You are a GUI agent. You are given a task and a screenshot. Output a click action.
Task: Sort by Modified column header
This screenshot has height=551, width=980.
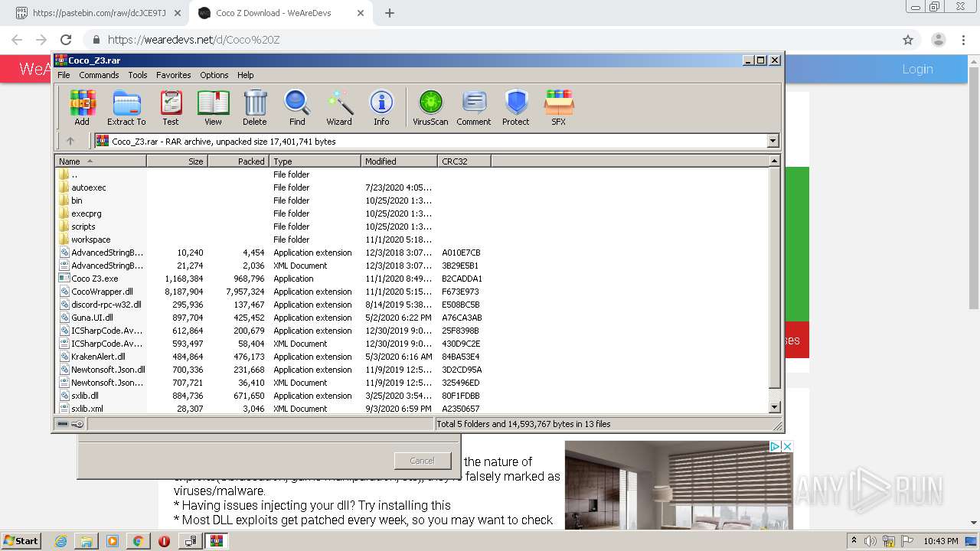(399, 161)
